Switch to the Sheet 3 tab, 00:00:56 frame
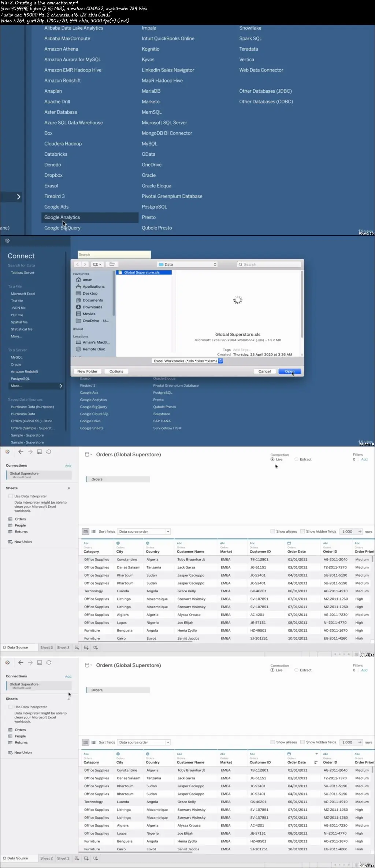 (63, 648)
